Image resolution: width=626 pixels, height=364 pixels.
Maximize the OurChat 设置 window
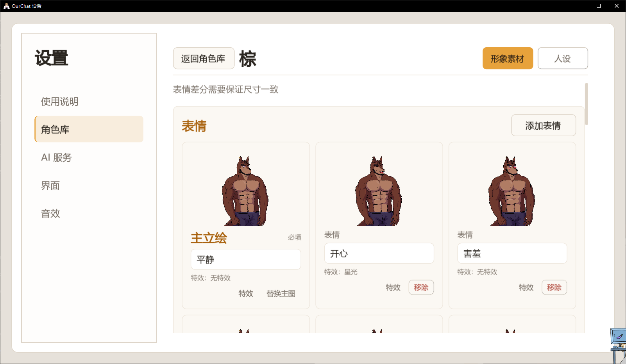point(599,6)
